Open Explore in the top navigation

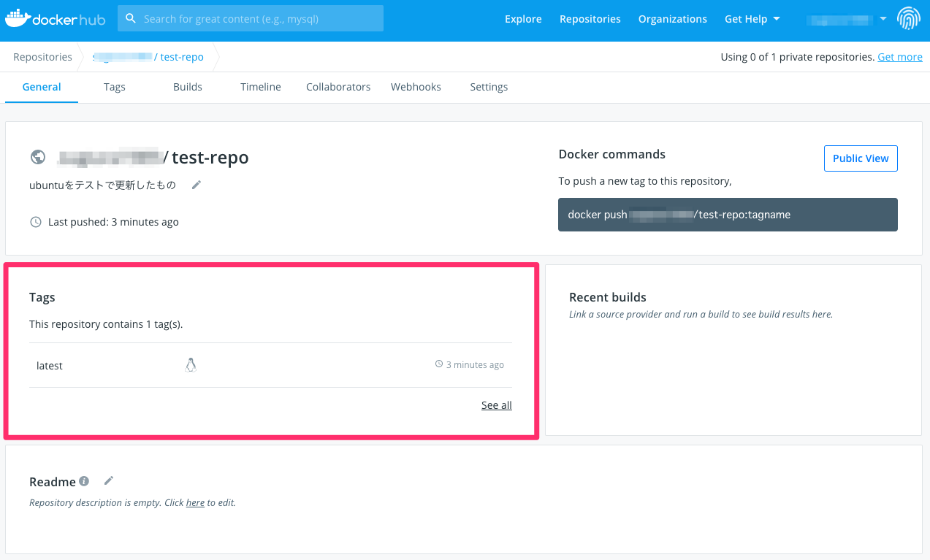coord(523,19)
